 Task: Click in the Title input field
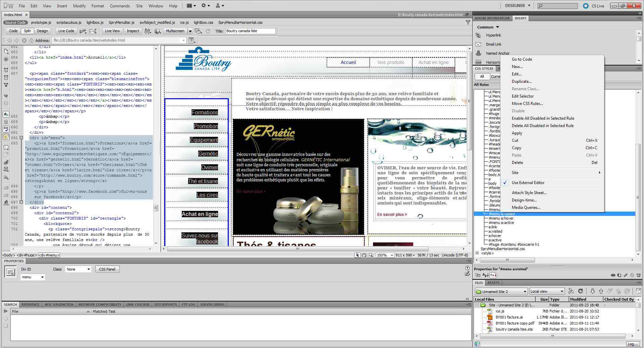point(250,31)
